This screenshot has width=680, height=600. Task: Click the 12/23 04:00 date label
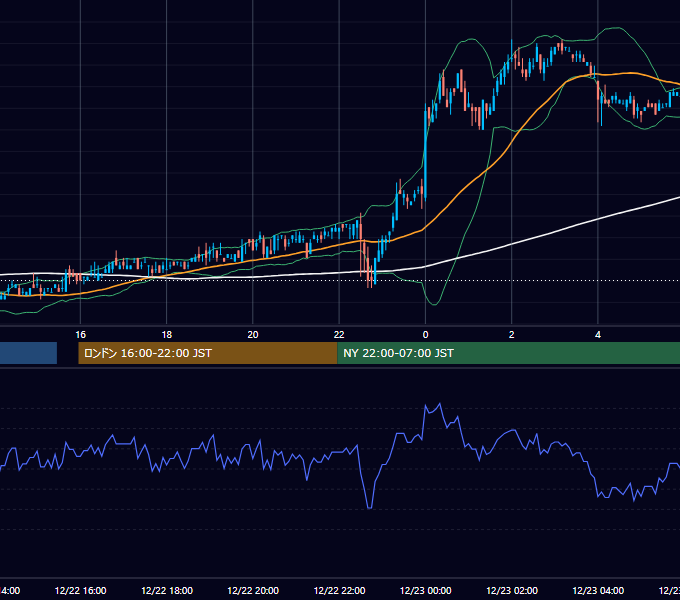(598, 590)
